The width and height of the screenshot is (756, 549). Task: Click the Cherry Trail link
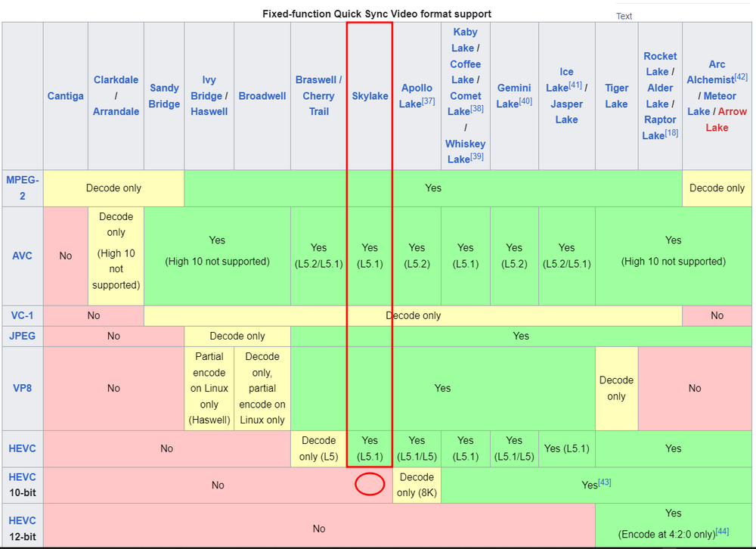pos(319,104)
